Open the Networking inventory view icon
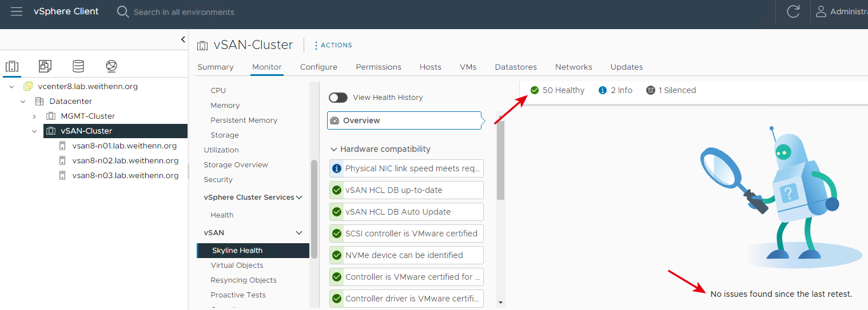Screen dimensions: 868x310 coord(112,66)
